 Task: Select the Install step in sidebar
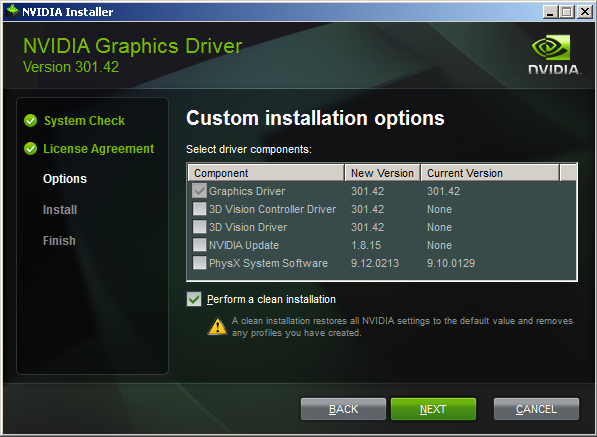[60, 210]
